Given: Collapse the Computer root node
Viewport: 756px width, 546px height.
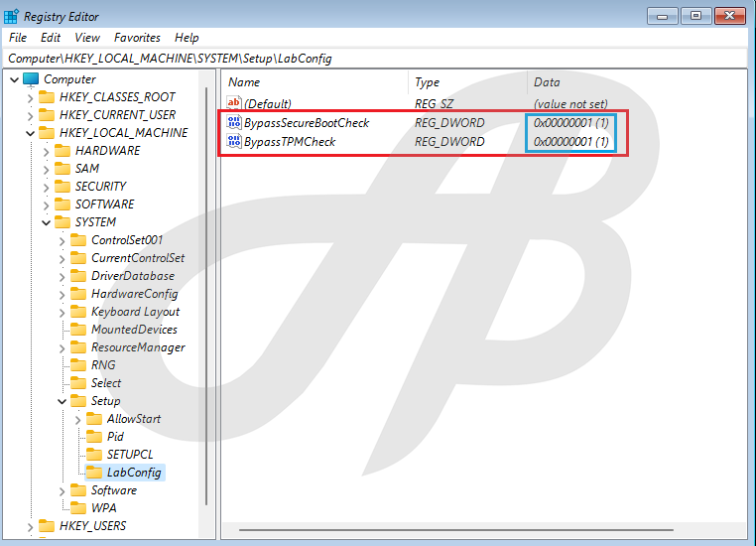Looking at the screenshot, I should click(15, 79).
